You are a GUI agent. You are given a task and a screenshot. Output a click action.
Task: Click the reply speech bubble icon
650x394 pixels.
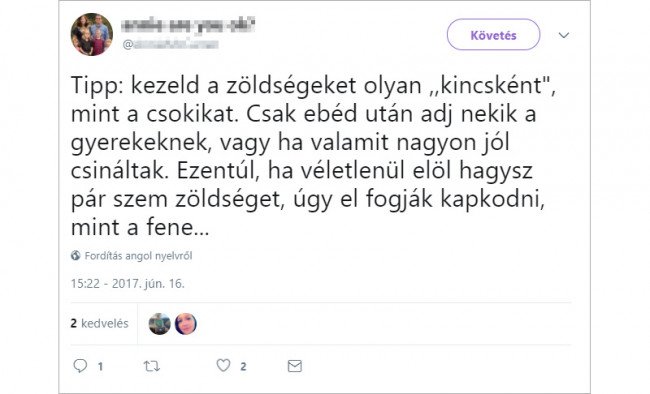click(x=80, y=365)
